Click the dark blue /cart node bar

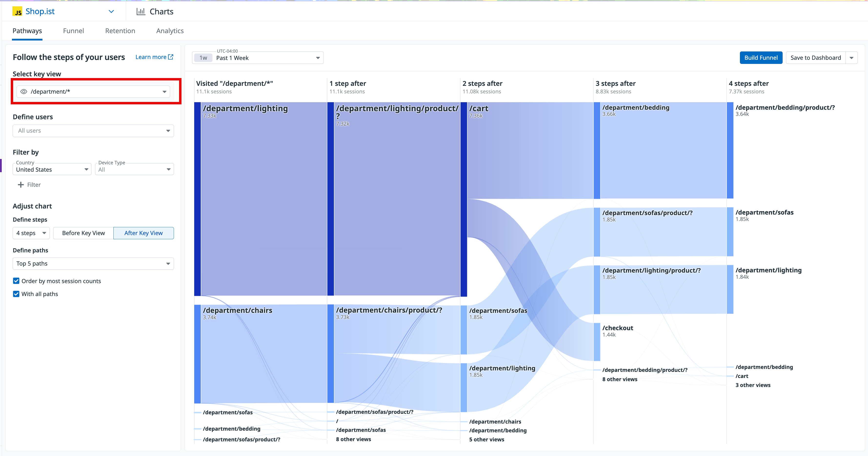(464, 199)
